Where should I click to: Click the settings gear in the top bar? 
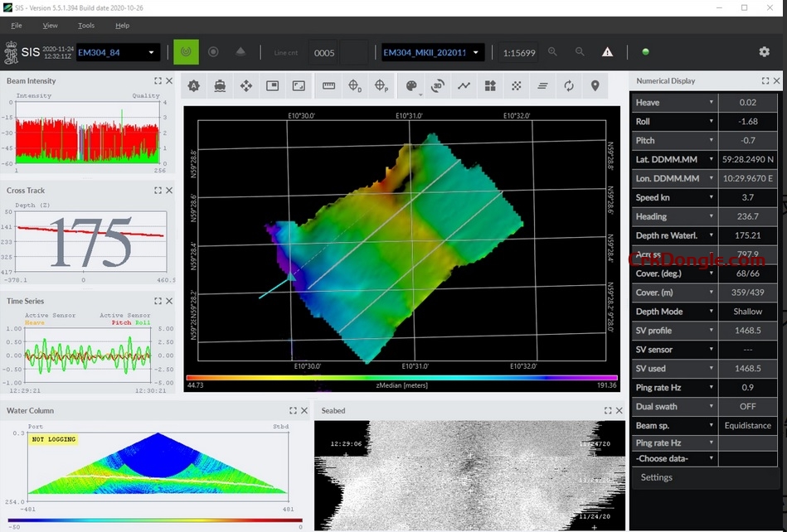pos(764,51)
